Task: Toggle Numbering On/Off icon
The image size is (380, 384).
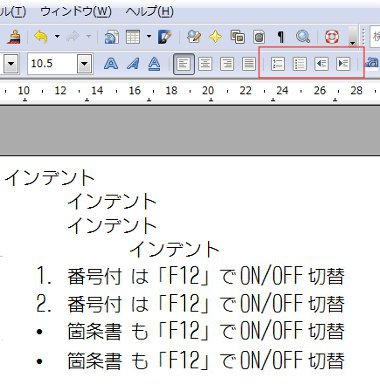Action: (x=278, y=64)
